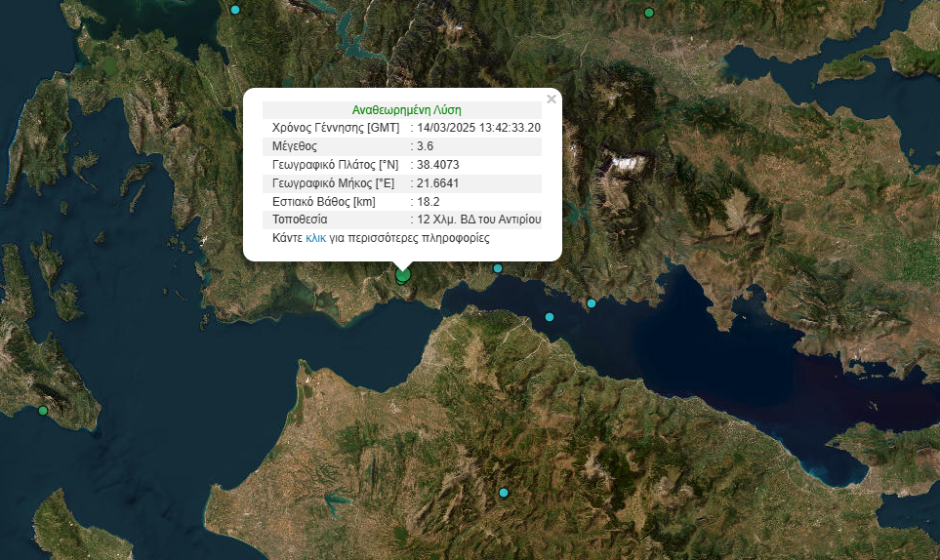940x560 pixels.
Task: Click the origin time value 14/03/2025 13:42:33.20
Action: click(x=478, y=128)
